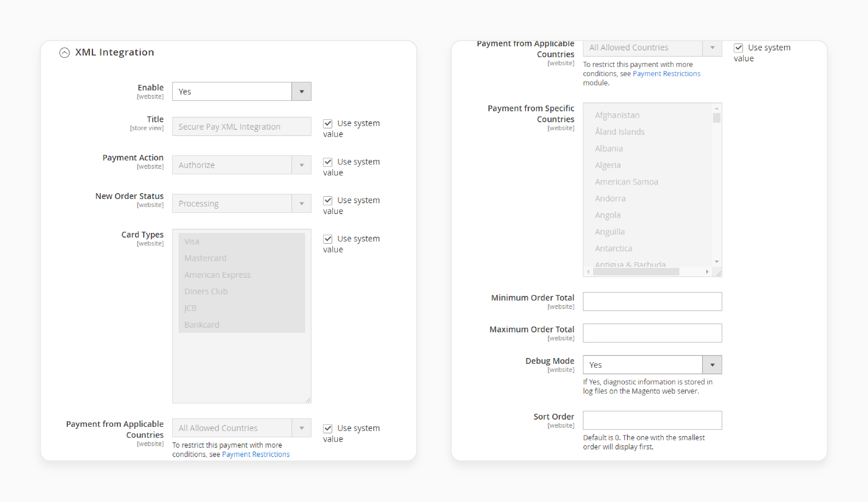Open the Enable dropdown set to Yes
This screenshot has height=502, width=868.
241,91
